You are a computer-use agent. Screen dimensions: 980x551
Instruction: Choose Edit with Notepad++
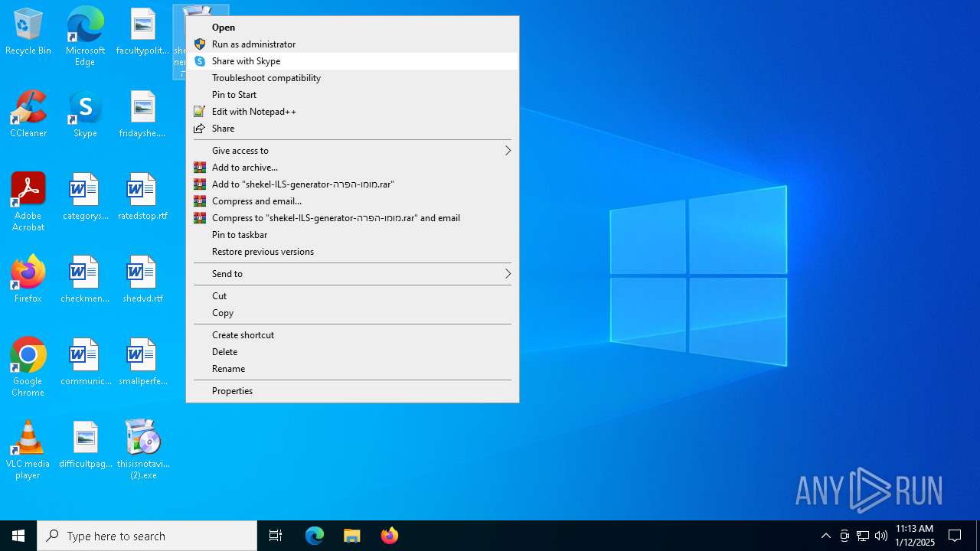(352, 112)
